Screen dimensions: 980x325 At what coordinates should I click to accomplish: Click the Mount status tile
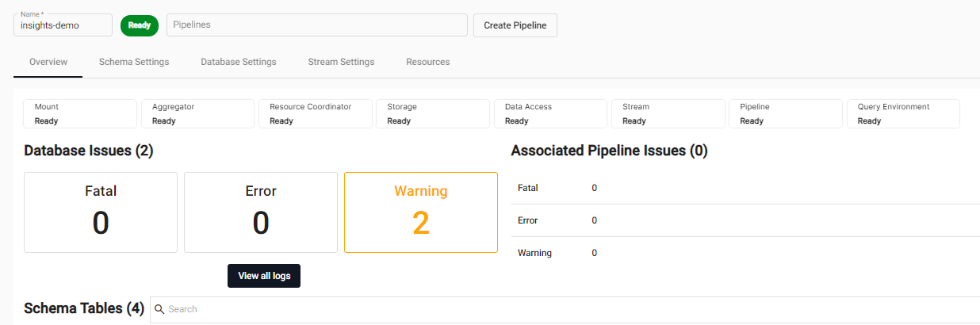tap(80, 113)
